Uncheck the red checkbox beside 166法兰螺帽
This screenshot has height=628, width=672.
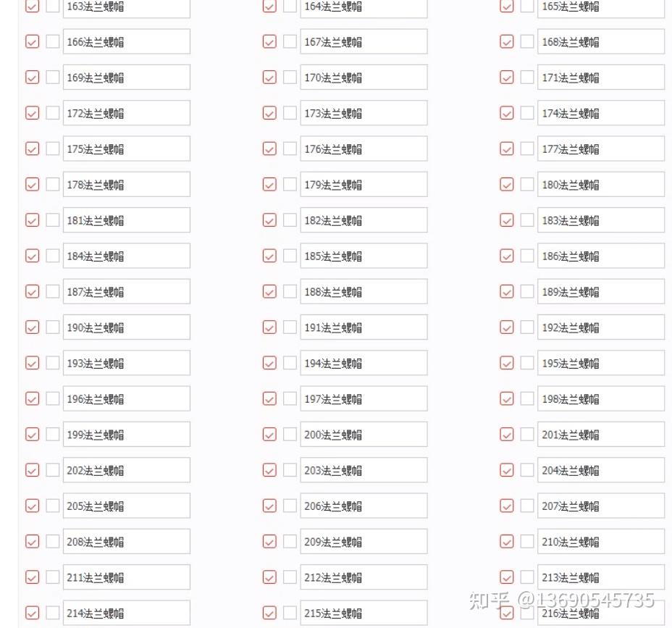(32, 41)
